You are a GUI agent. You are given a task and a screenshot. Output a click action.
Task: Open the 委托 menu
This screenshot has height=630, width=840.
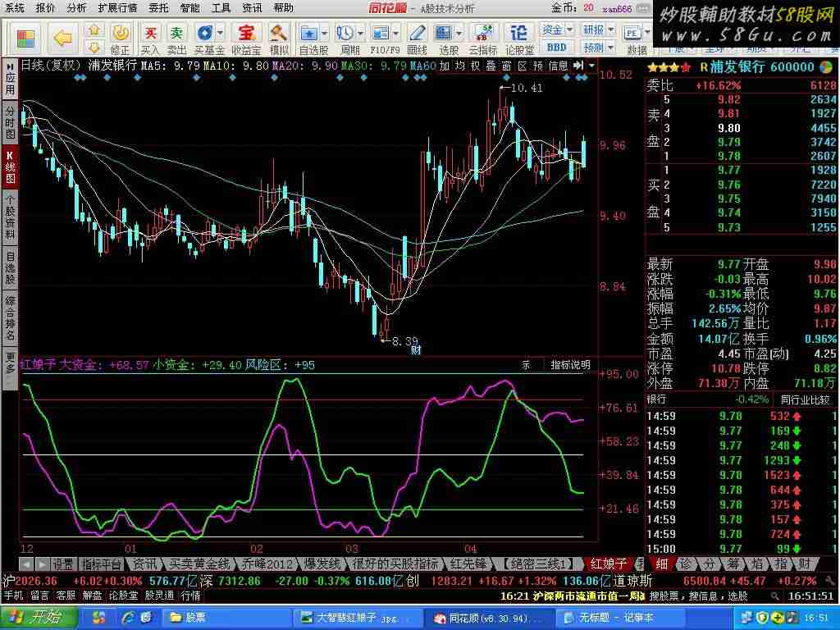(x=158, y=8)
